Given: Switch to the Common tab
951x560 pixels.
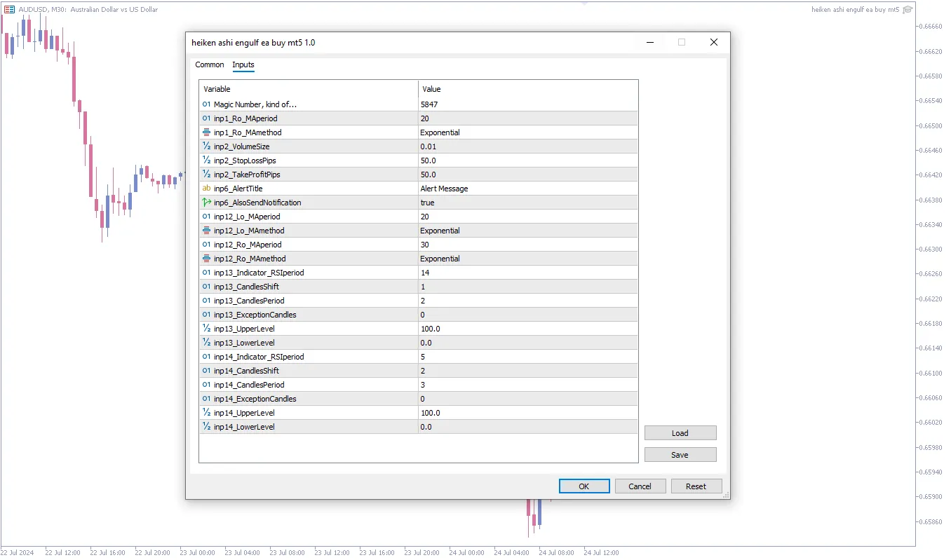Looking at the screenshot, I should (210, 64).
